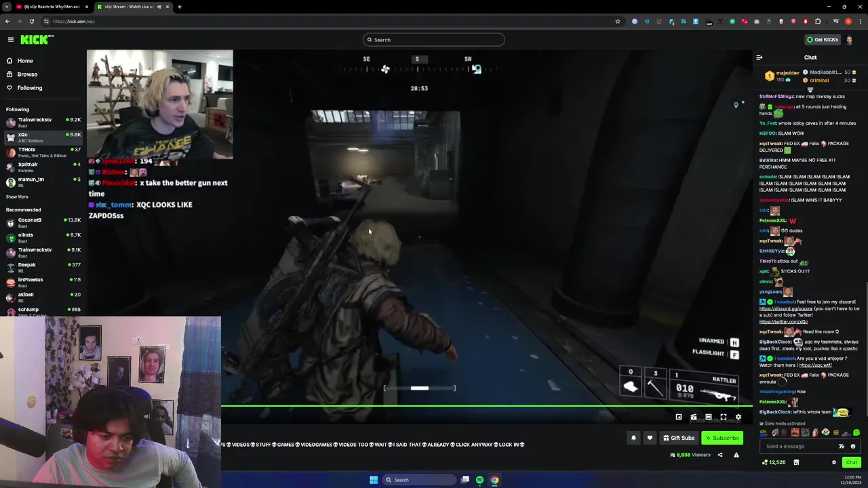Open the user profile avatar menu
868x488 pixels.
pos(849,40)
